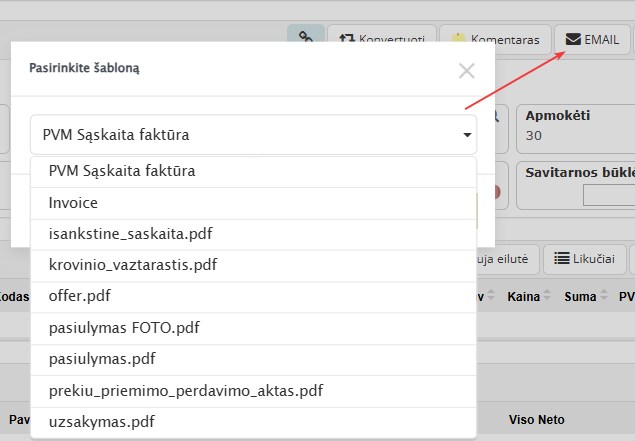Select krovinio_vaztarastis.pdf template
The image size is (635, 441).
point(132,265)
